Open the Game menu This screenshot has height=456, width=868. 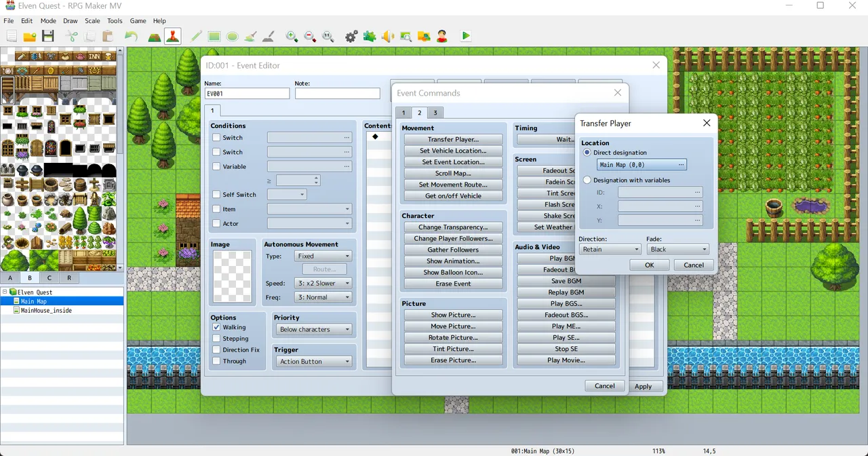138,21
